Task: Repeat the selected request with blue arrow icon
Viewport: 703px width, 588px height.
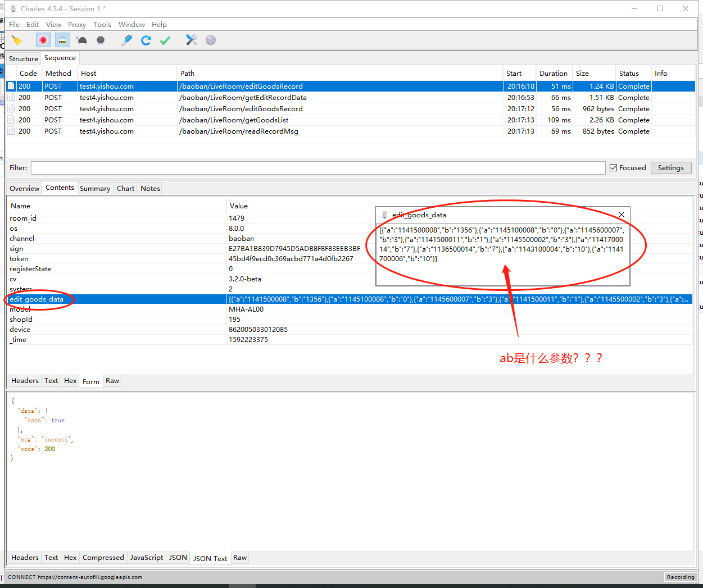Action: tap(146, 40)
